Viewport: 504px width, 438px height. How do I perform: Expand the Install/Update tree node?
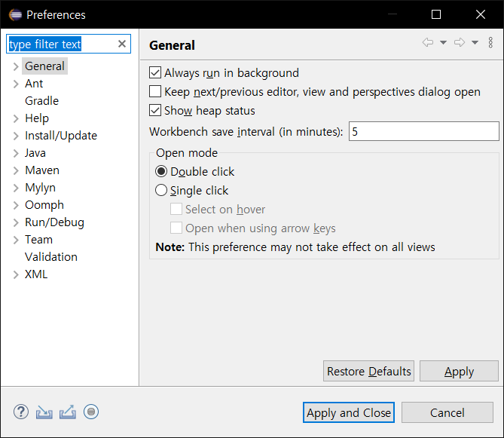point(16,136)
